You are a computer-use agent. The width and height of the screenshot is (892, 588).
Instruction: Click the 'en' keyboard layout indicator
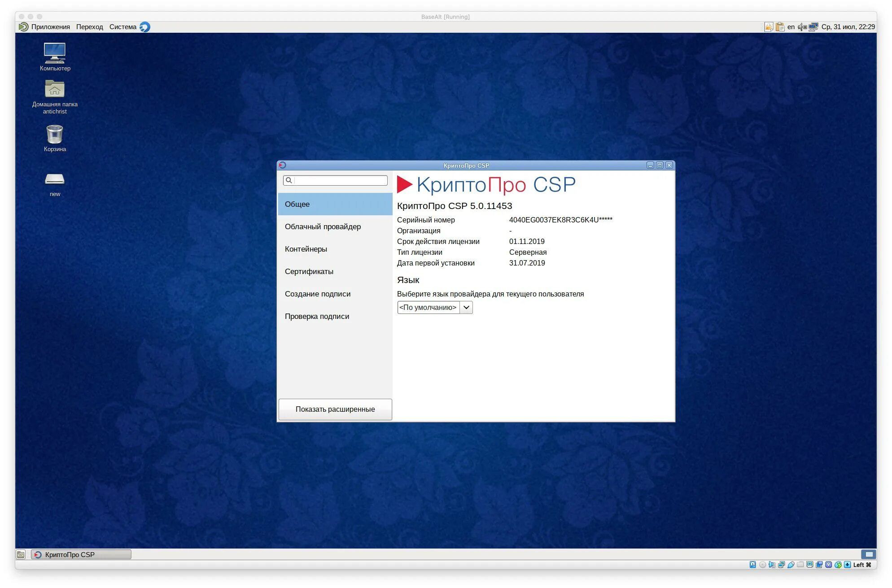791,27
